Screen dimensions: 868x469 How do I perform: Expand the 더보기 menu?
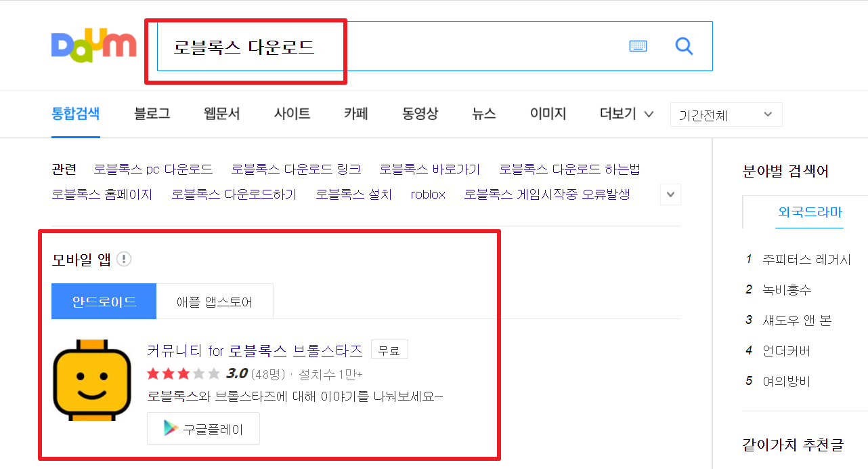point(626,114)
